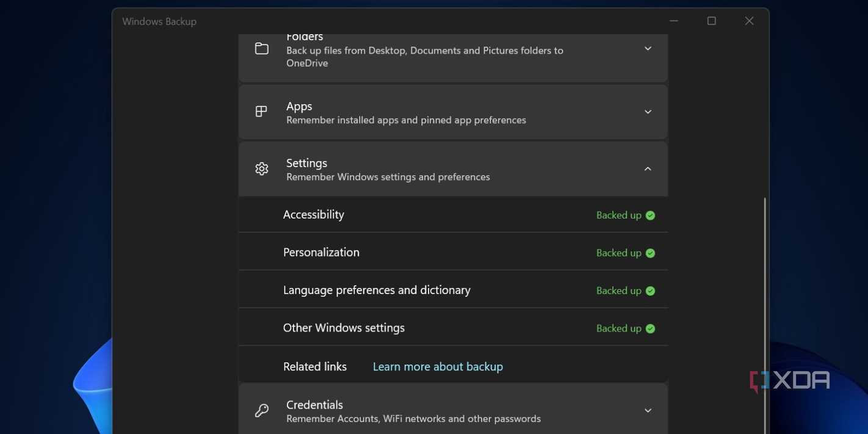This screenshot has height=434, width=868.
Task: Expand the Credentials section chevron
Action: pyautogui.click(x=648, y=411)
